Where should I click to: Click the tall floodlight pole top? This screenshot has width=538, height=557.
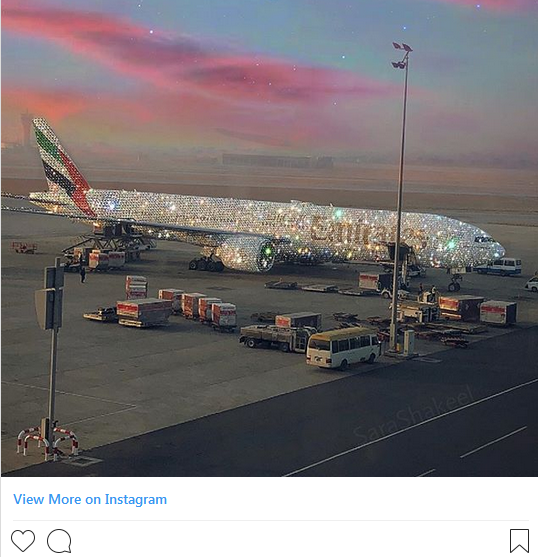point(402,55)
